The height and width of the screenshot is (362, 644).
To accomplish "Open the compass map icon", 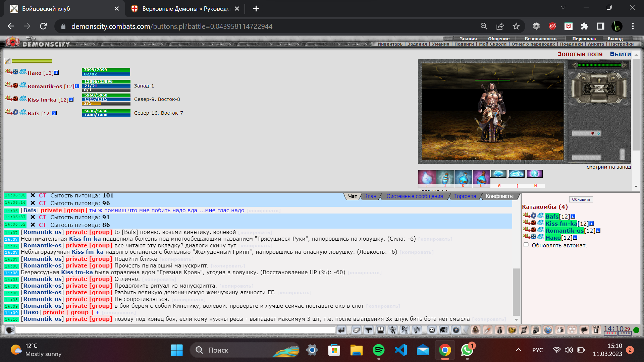I will point(488,330).
